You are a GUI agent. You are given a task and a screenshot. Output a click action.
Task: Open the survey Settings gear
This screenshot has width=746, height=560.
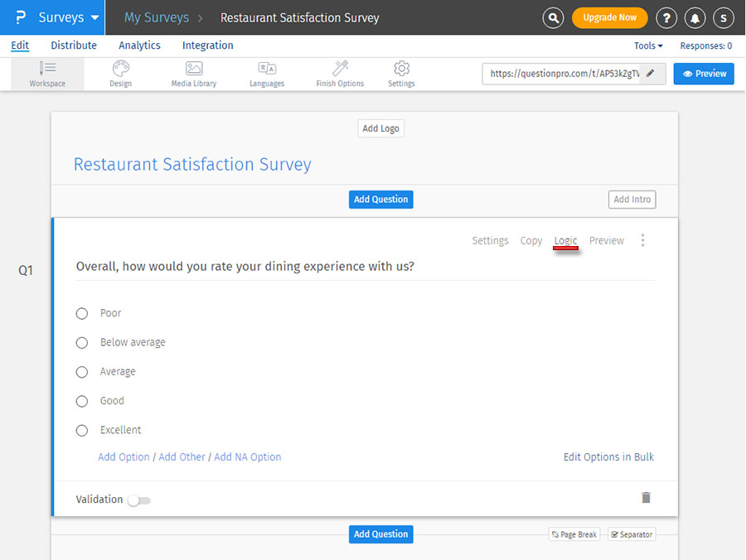401,74
